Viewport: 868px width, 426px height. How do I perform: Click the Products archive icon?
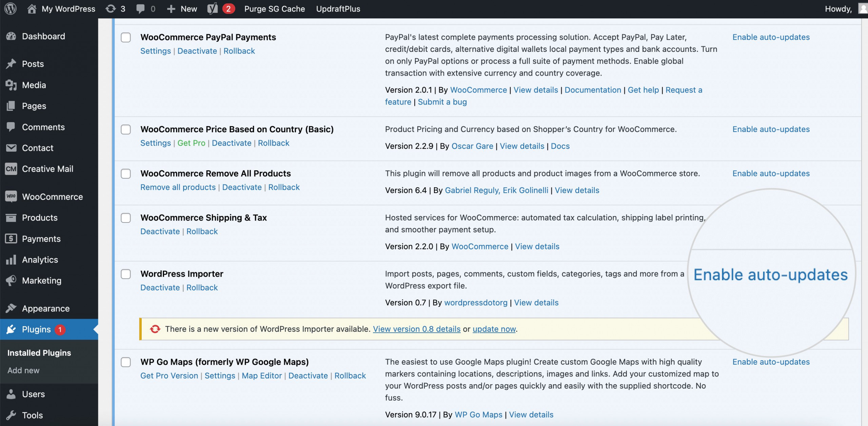pyautogui.click(x=11, y=218)
